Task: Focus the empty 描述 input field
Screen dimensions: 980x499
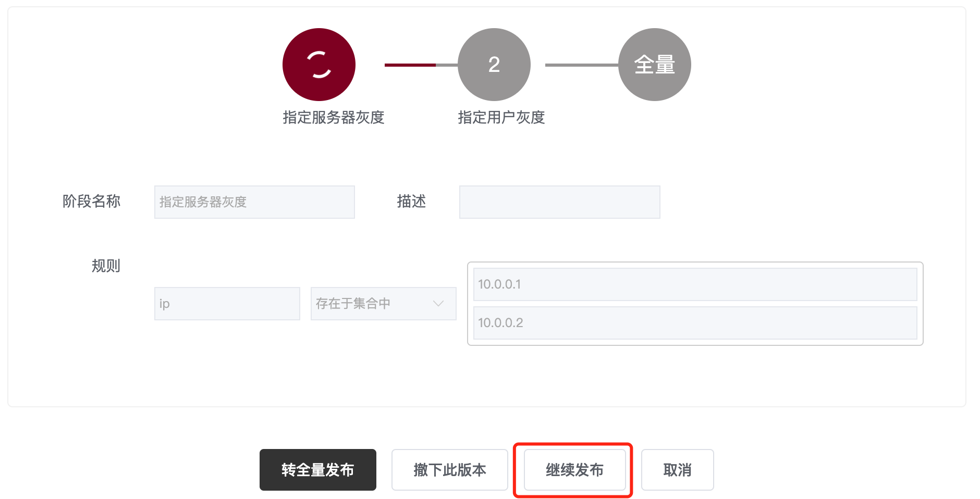Action: [x=560, y=202]
